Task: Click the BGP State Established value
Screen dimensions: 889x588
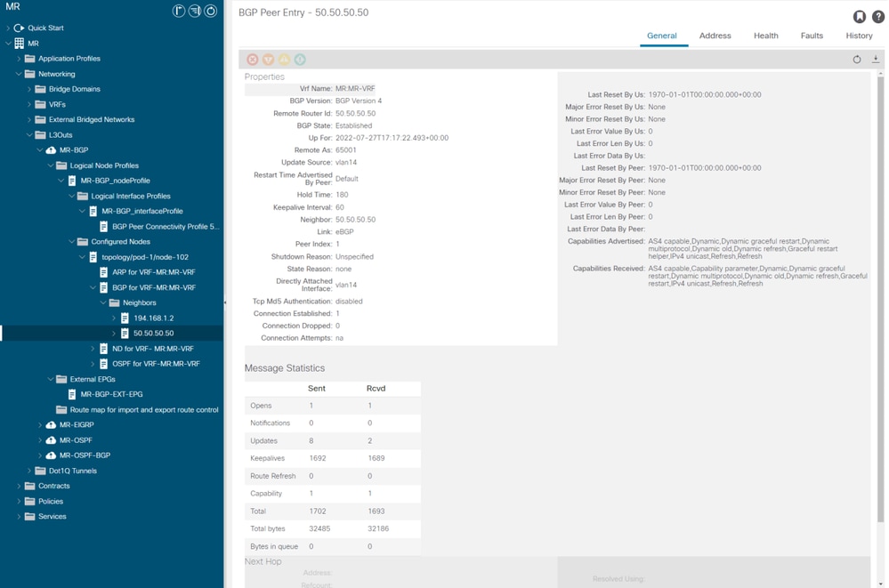Action: [x=354, y=126]
